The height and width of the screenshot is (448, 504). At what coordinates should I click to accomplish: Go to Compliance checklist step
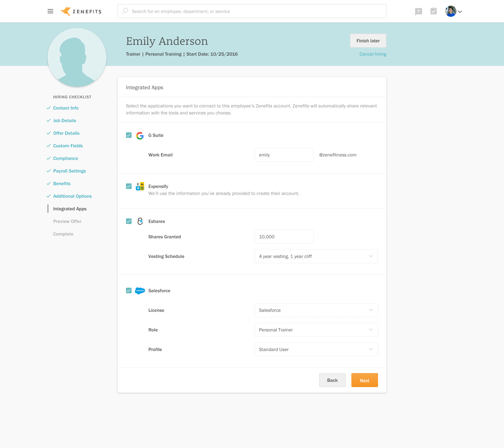click(x=66, y=158)
